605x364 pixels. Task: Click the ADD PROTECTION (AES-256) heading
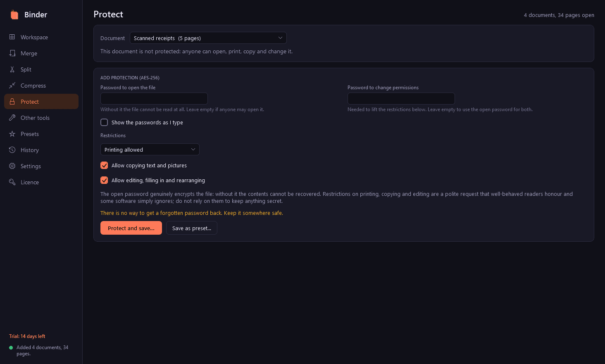(x=130, y=78)
